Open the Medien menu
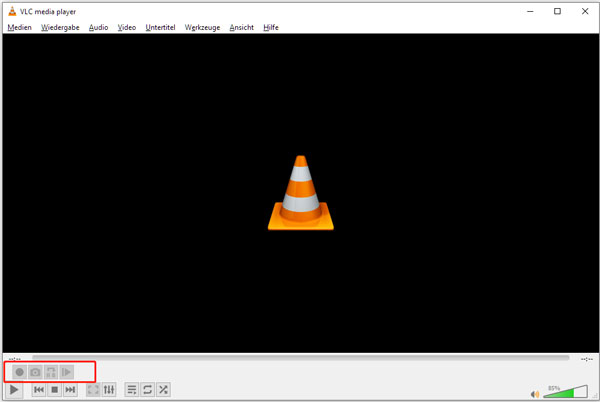Image resolution: width=600 pixels, height=402 pixels. [x=19, y=27]
